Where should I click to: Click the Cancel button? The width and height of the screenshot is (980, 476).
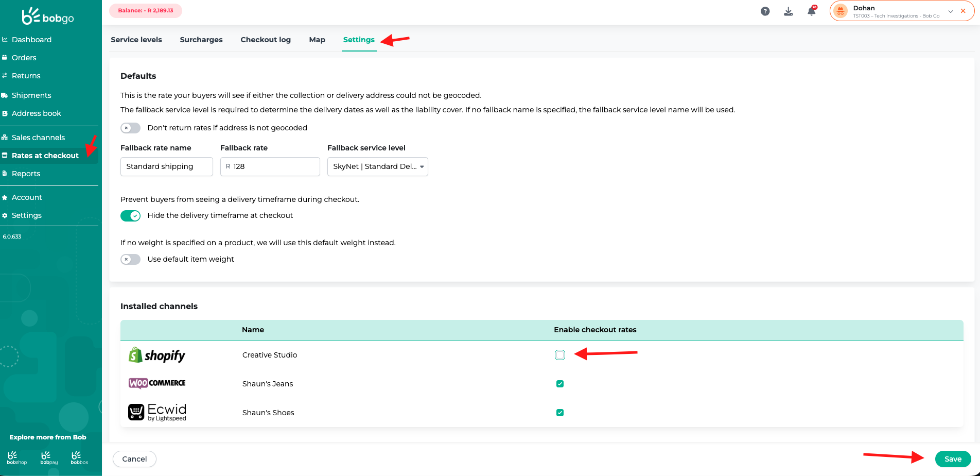[134, 459]
